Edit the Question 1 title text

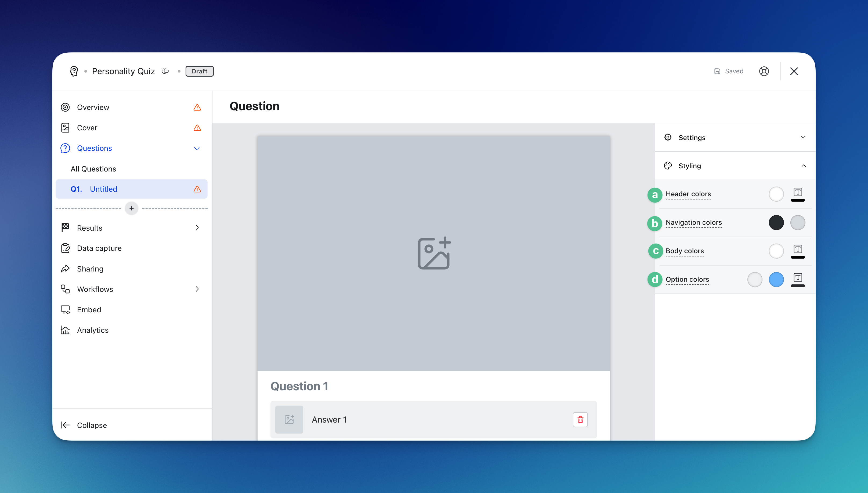pyautogui.click(x=299, y=386)
